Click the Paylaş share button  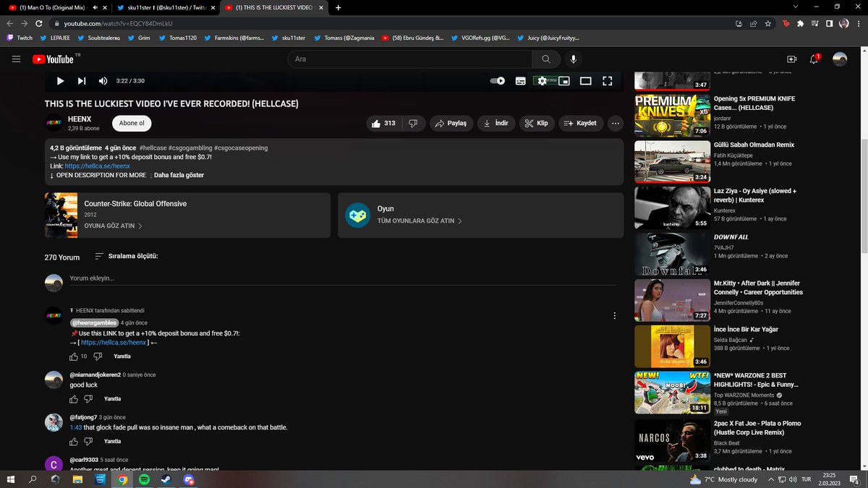(x=451, y=124)
